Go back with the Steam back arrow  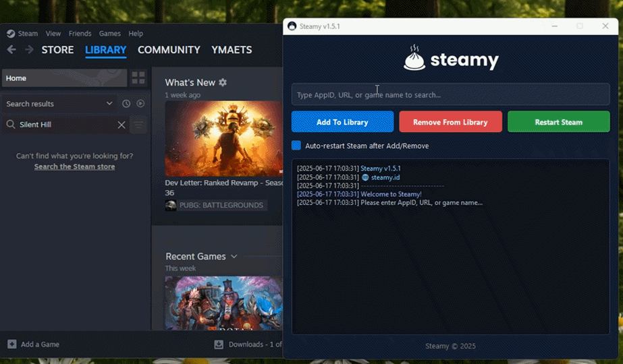point(11,50)
